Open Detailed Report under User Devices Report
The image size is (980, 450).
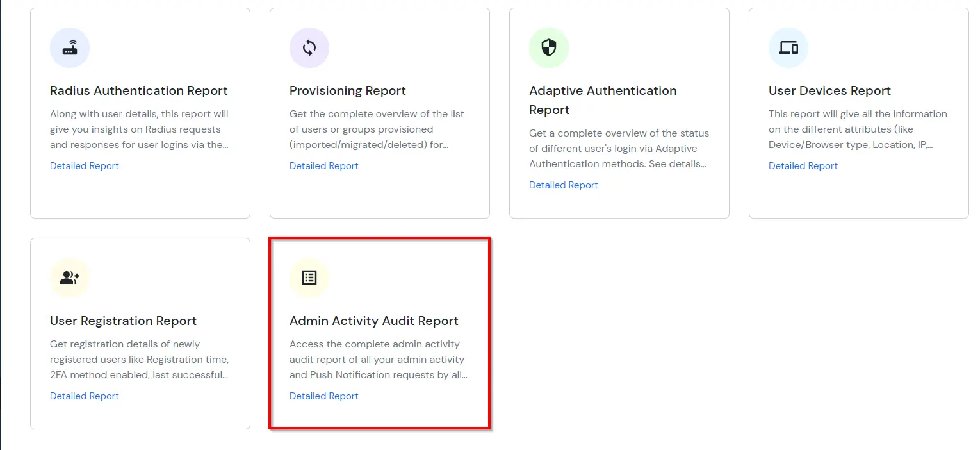pos(803,165)
